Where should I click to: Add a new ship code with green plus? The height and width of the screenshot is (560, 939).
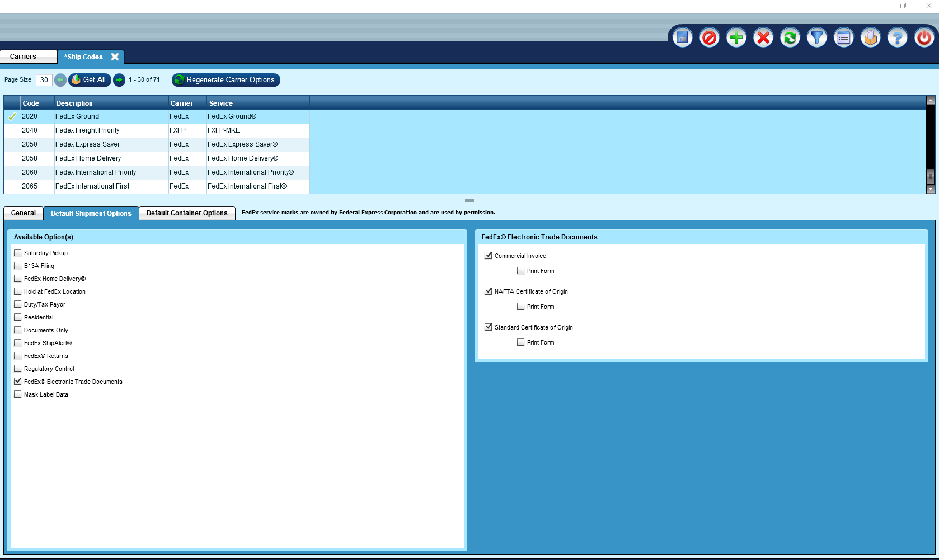pyautogui.click(x=736, y=37)
